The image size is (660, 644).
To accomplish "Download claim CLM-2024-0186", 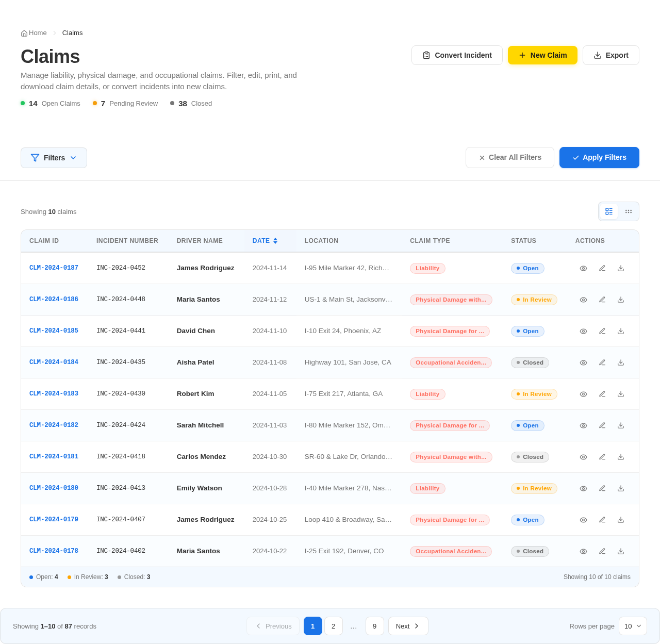I will (621, 300).
